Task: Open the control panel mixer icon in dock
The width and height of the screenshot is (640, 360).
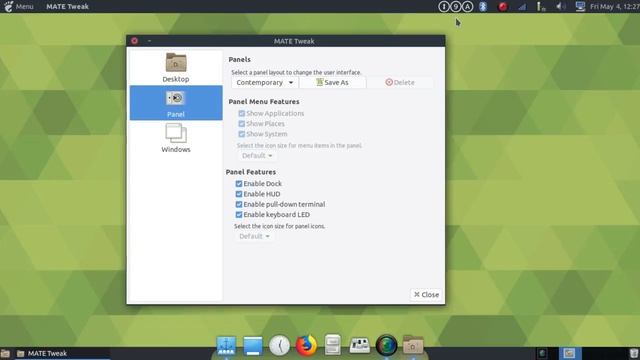Action: click(x=360, y=345)
